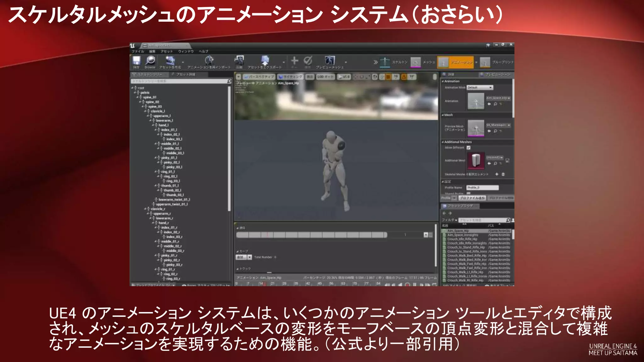The image size is (644, 362).
Task: Collapse the Additional Meshes section
Action: pos(442,142)
